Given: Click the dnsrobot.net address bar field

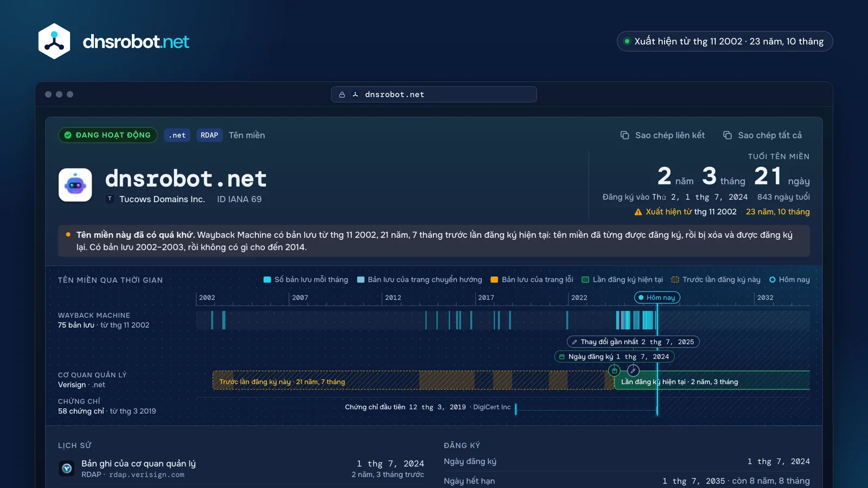Looking at the screenshot, I should (434, 94).
